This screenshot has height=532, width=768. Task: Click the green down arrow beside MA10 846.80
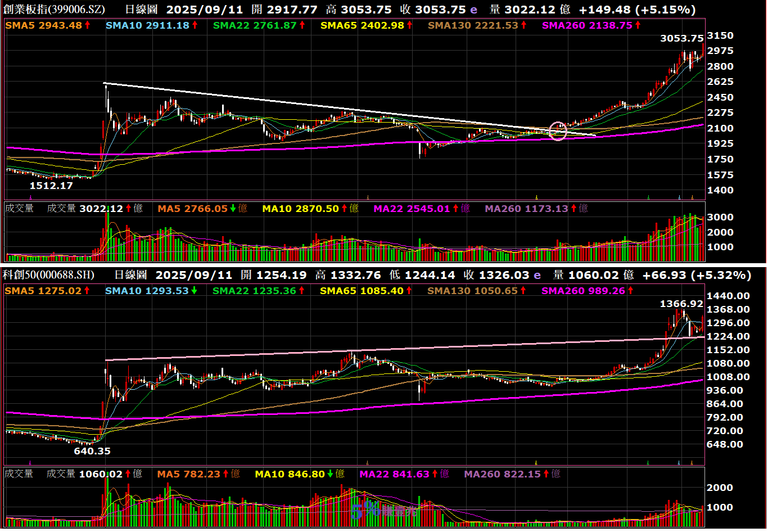(x=331, y=474)
